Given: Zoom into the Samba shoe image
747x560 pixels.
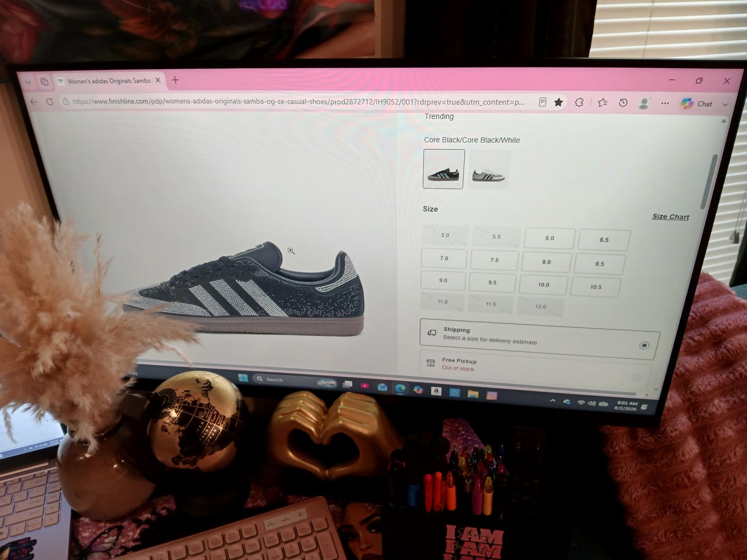Looking at the screenshot, I should tap(291, 251).
